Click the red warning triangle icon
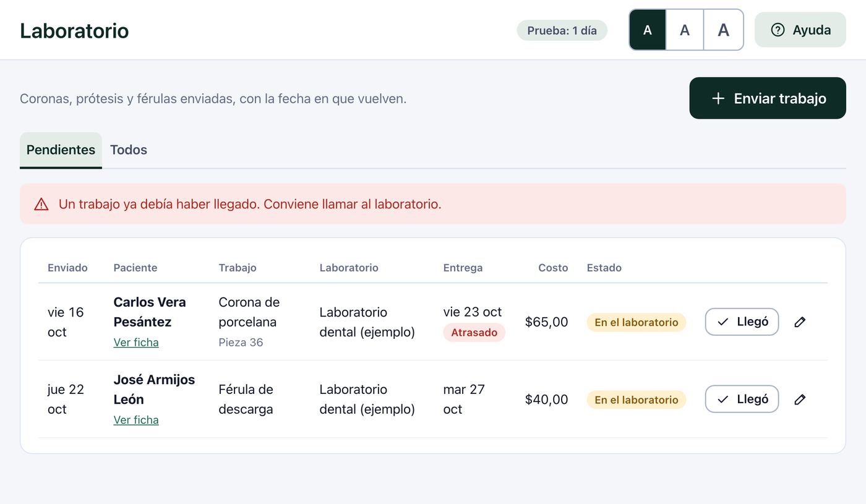 coord(41,204)
